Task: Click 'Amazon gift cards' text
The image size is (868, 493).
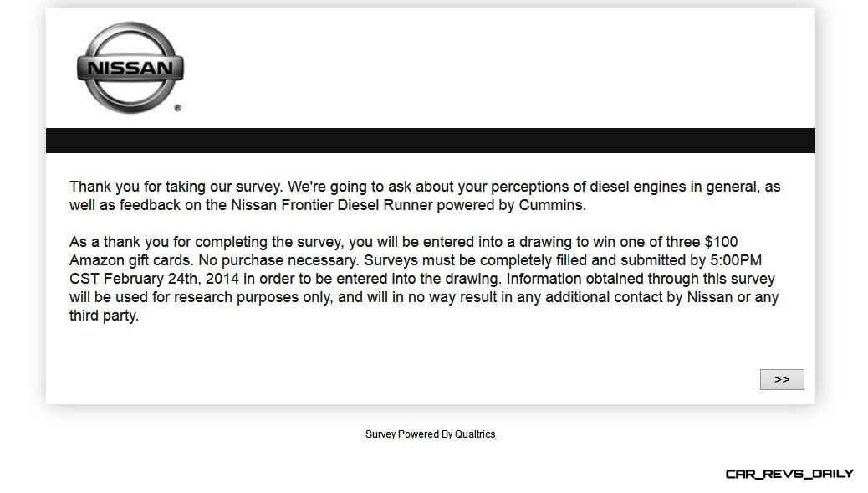Action: 131,260
